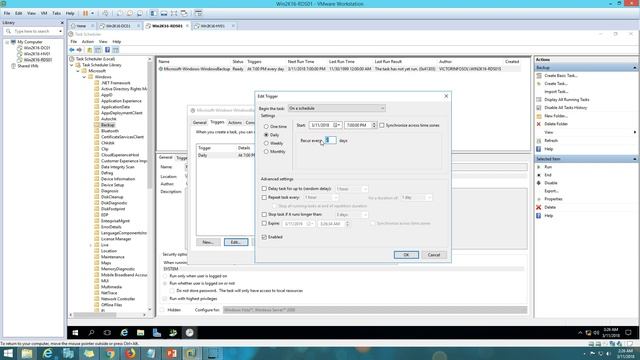This screenshot has height=360, width=640.
Task: Click guest taskbar Internet Explorer icon
Action: [x=124, y=333]
